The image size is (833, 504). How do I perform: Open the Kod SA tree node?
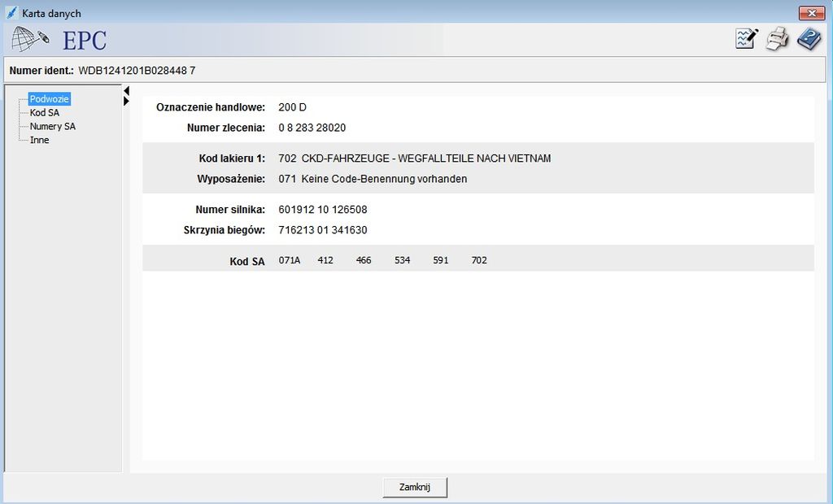44,113
